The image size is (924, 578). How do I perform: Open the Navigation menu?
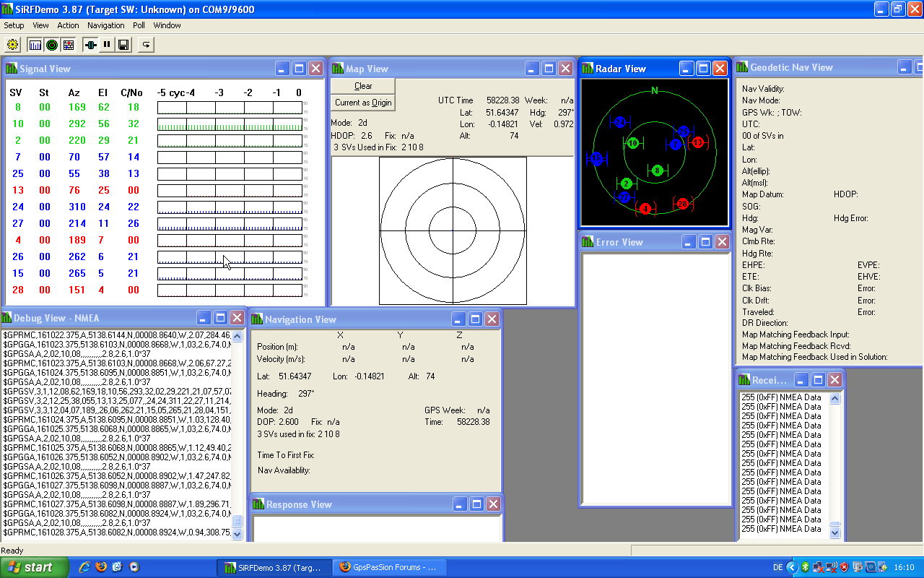click(106, 25)
